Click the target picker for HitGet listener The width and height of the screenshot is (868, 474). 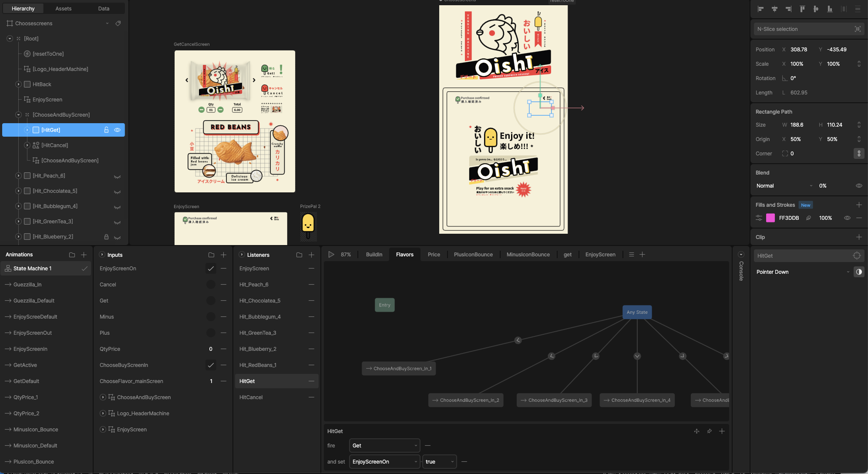pos(857,256)
